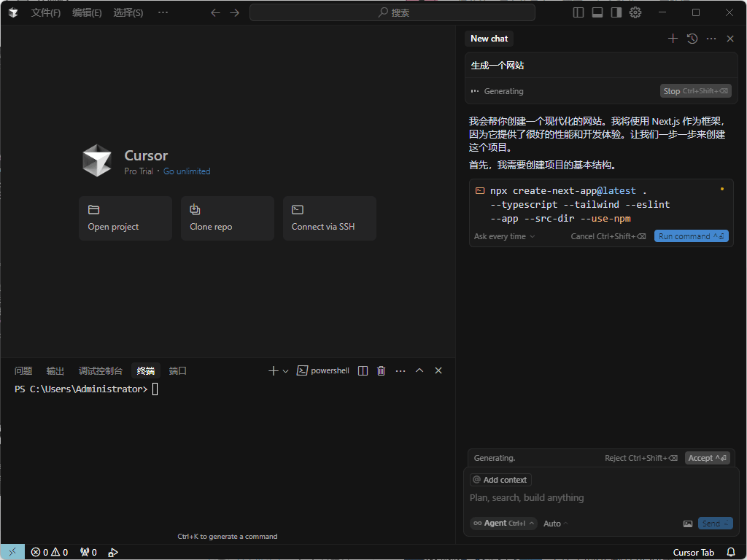Show errors and warnings count
This screenshot has height=560, width=747.
[50, 553]
